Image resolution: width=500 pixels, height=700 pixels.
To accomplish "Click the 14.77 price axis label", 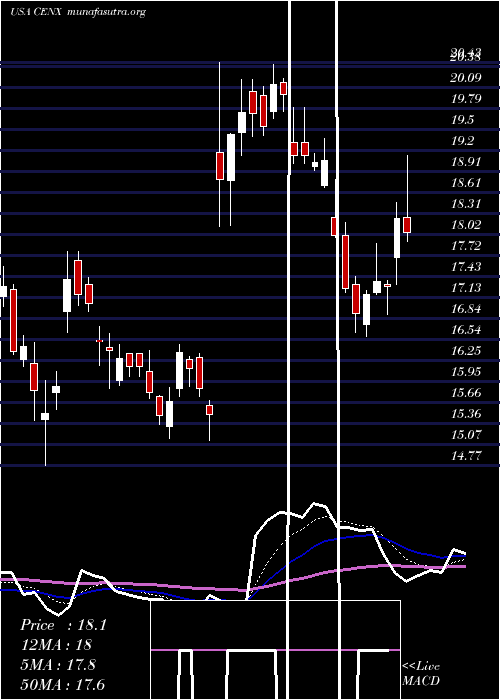I will (x=466, y=455).
